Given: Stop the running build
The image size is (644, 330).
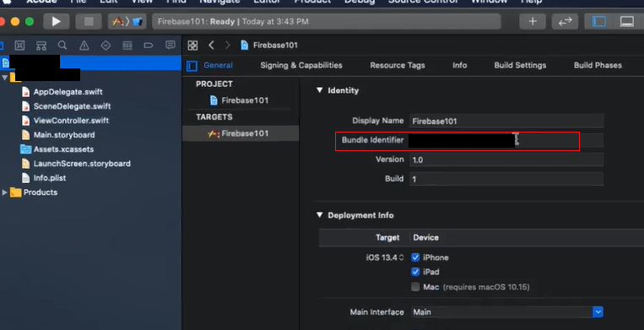Looking at the screenshot, I should coord(89,21).
